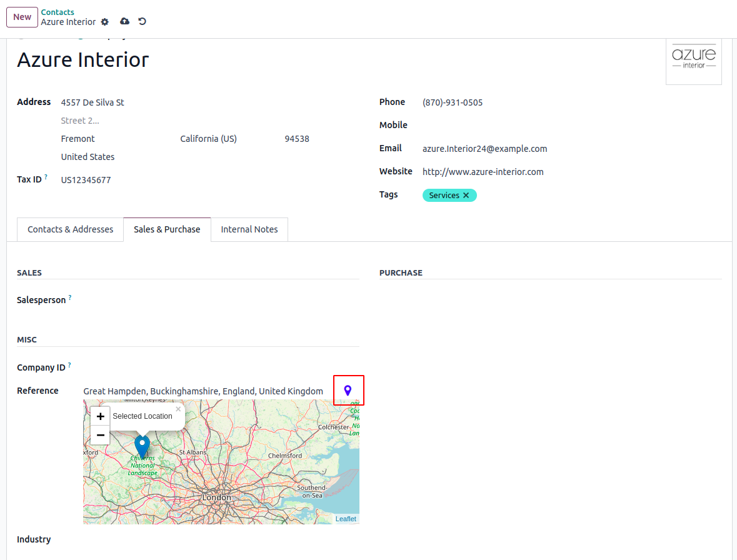
Task: Open the Salesperson selection field
Action: click(213, 300)
